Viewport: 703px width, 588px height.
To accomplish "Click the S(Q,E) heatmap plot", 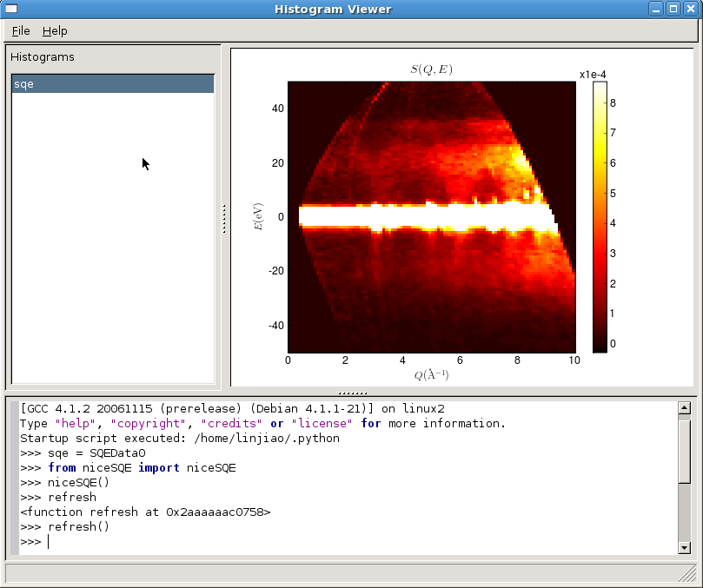I will [432, 217].
